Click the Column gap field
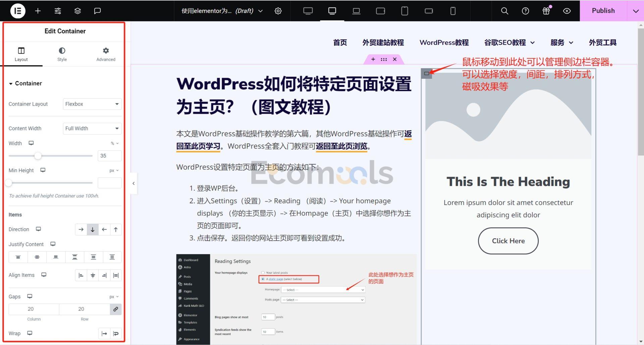Viewport: 644px width, 345px height. 34,309
